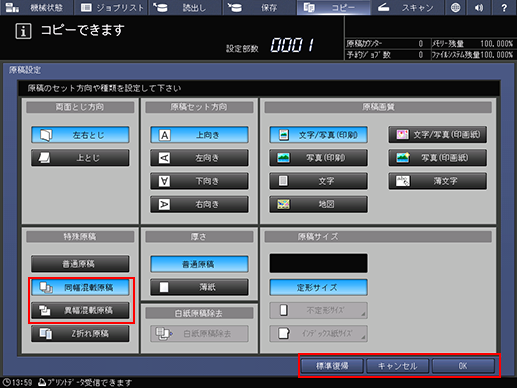Click the 予約ジョブ数 reserved jobs value
The image size is (517, 388).
pos(421,55)
